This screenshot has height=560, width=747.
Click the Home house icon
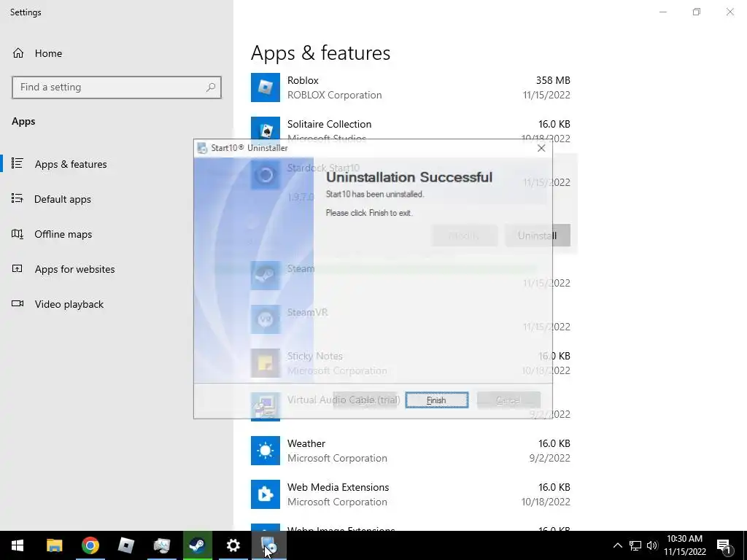(18, 52)
